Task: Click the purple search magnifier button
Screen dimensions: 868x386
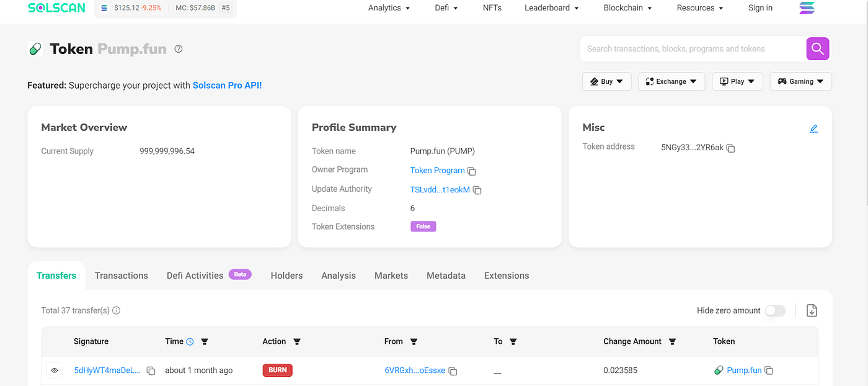Action: pos(818,48)
